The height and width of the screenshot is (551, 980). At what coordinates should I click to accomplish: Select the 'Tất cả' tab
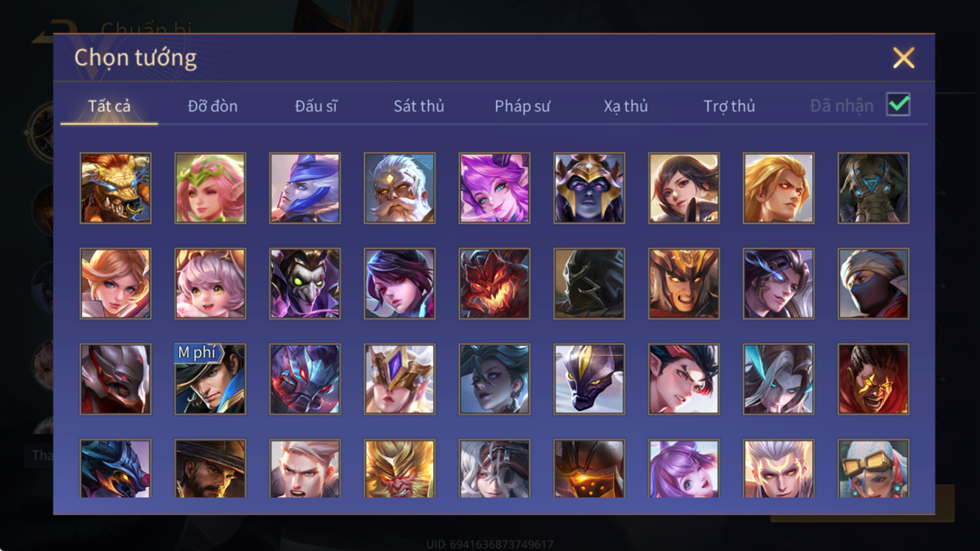pos(109,106)
